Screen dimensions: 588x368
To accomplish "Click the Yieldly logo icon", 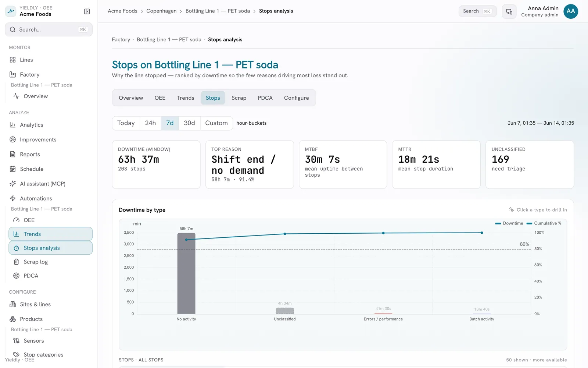I will 11,11.
